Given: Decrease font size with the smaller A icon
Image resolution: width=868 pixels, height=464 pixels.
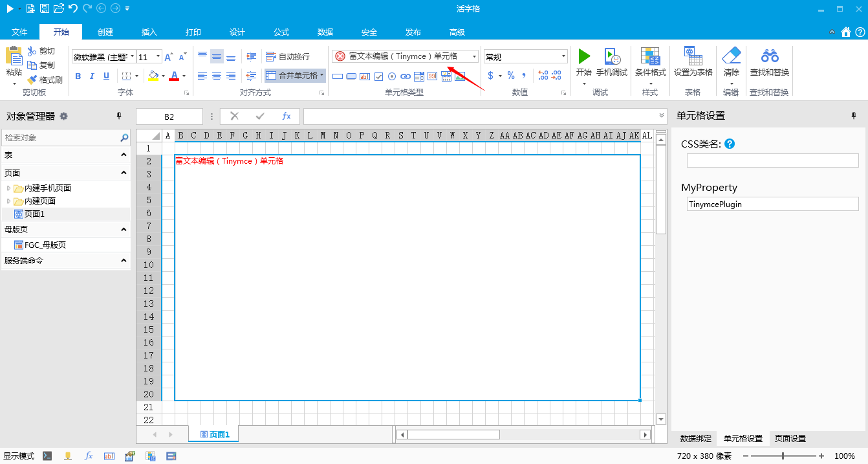Looking at the screenshot, I should [x=182, y=57].
